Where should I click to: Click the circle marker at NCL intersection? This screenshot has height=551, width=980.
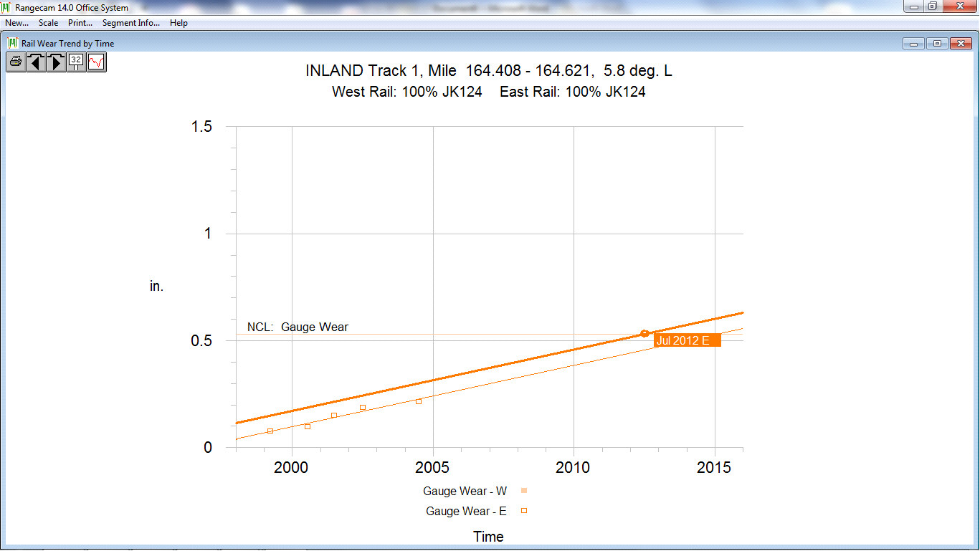pyautogui.click(x=644, y=333)
